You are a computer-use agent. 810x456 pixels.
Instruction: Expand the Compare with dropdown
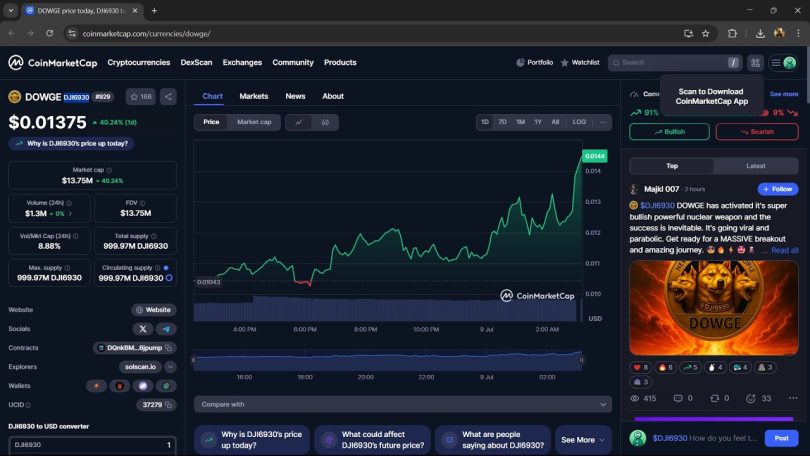(403, 404)
